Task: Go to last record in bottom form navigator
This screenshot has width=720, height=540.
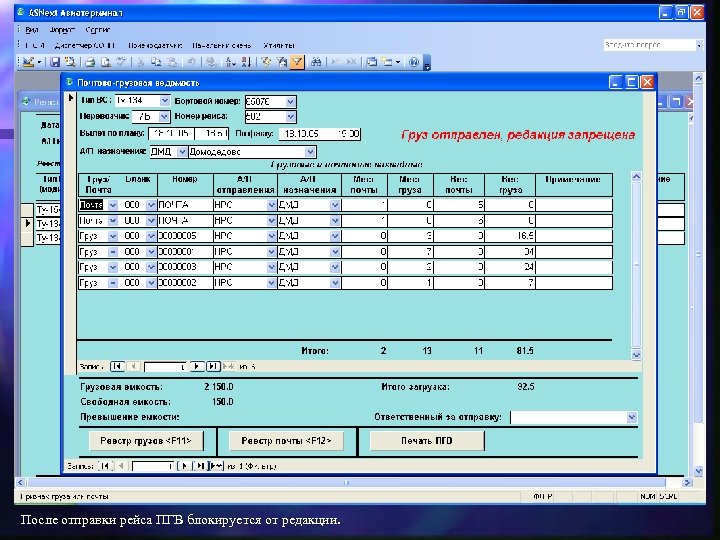Action: point(201,466)
